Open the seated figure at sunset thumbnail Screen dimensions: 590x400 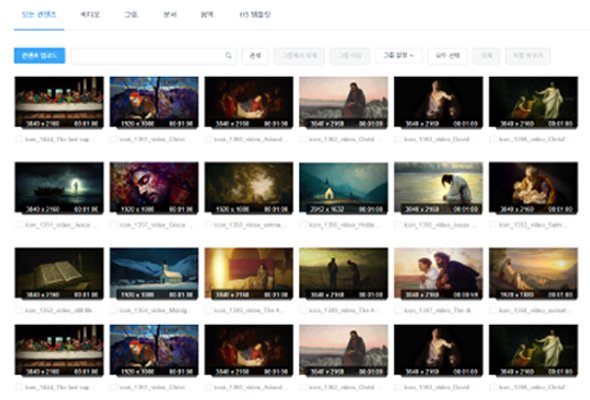click(533, 274)
